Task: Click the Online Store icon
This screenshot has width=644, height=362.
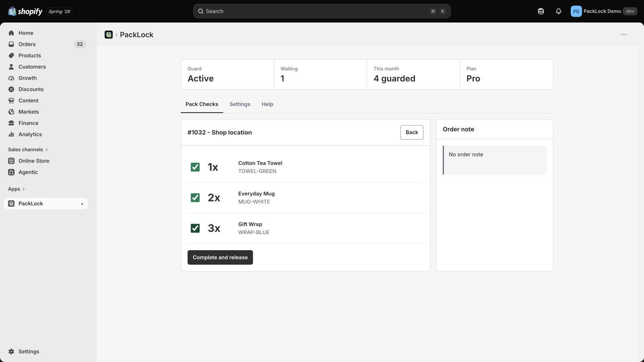Action: point(11,161)
